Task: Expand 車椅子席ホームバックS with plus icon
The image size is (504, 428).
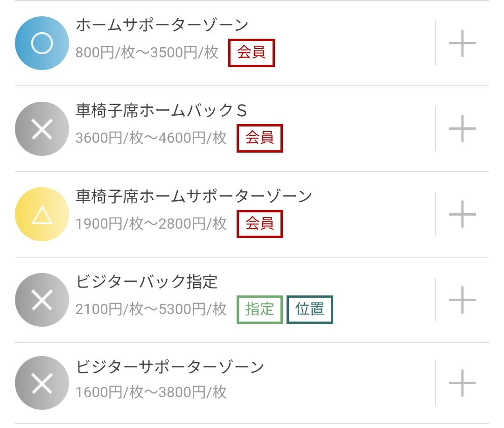Action: click(462, 129)
